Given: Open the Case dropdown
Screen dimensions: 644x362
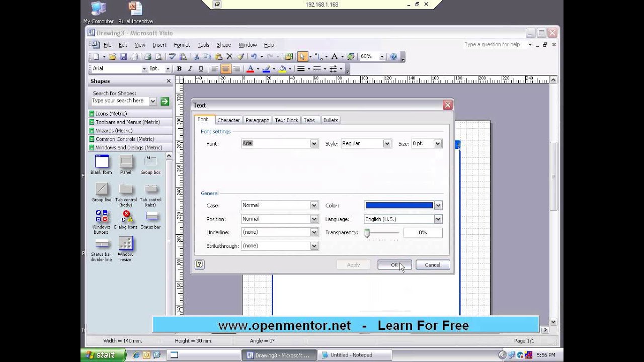Looking at the screenshot, I should click(x=314, y=205).
